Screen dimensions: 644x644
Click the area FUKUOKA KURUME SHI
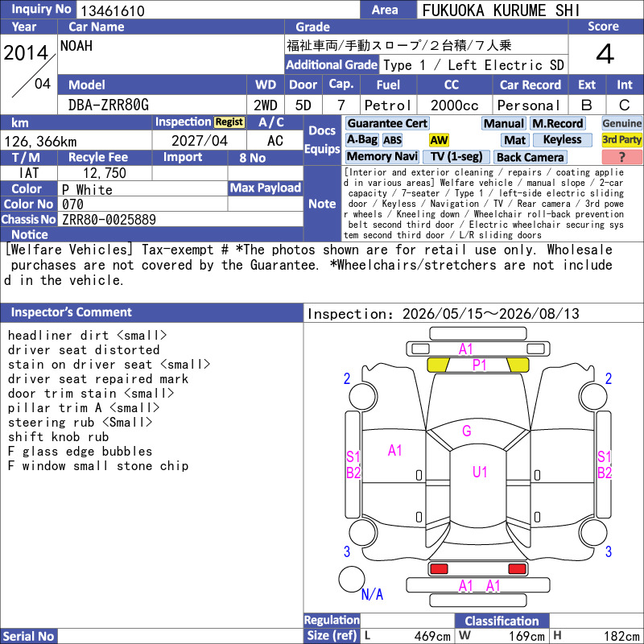501,10
